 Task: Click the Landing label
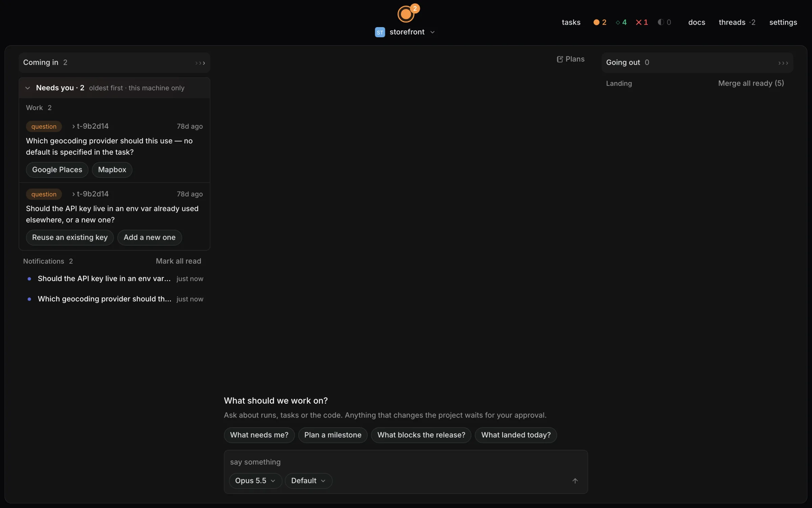click(619, 83)
